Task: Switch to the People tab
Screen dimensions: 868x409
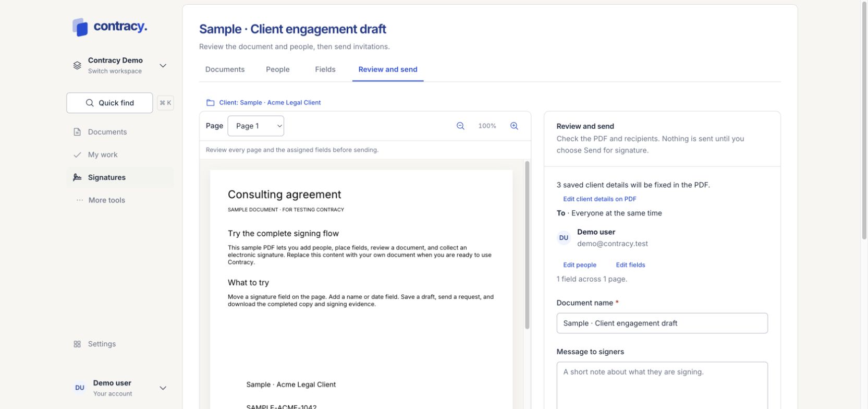Action: tap(278, 69)
